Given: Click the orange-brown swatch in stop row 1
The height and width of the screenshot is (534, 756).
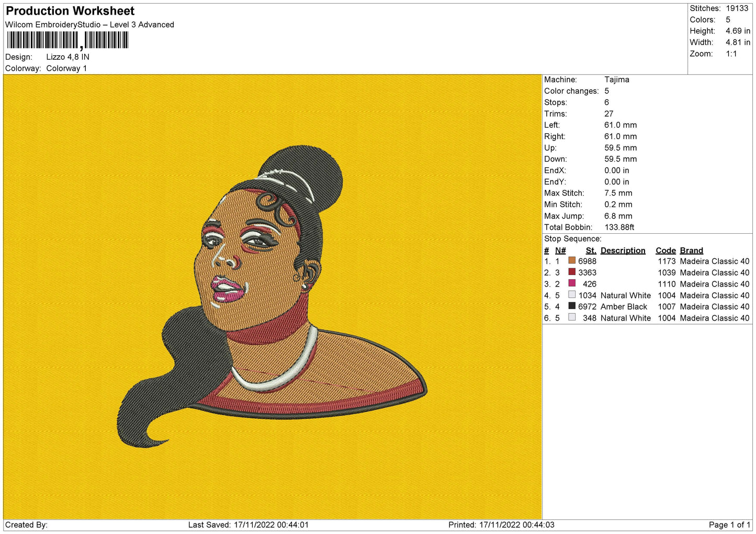Looking at the screenshot, I should (x=572, y=260).
